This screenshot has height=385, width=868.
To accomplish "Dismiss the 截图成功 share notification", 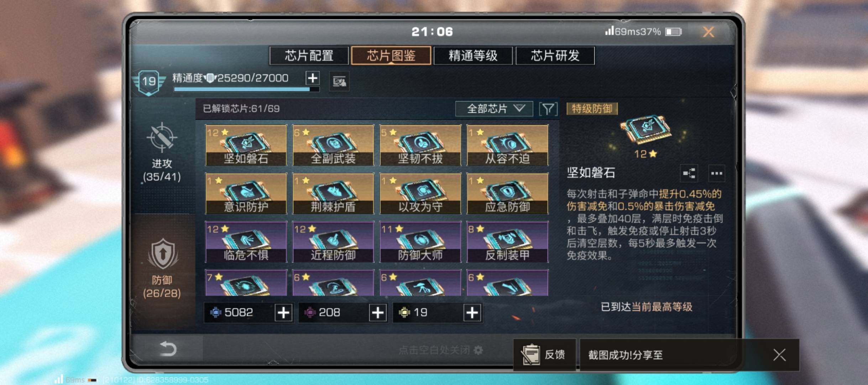I will (779, 355).
